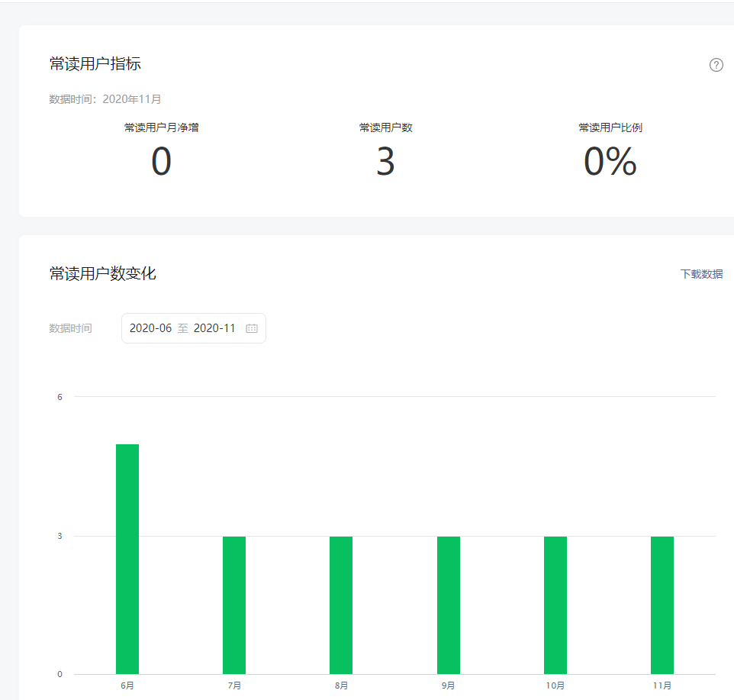Viewport: 734px width, 700px height.
Task: Click the 数据时间 label beside date picker
Action: click(71, 328)
